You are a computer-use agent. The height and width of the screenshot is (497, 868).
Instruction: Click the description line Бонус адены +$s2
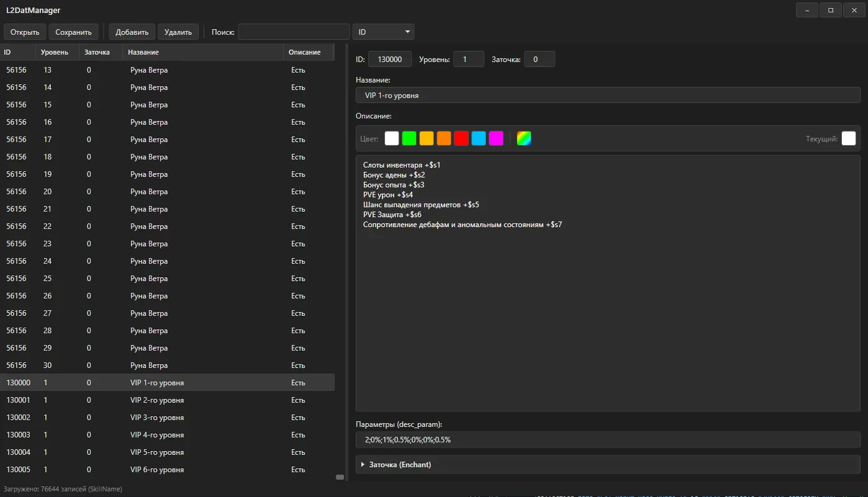(x=394, y=175)
